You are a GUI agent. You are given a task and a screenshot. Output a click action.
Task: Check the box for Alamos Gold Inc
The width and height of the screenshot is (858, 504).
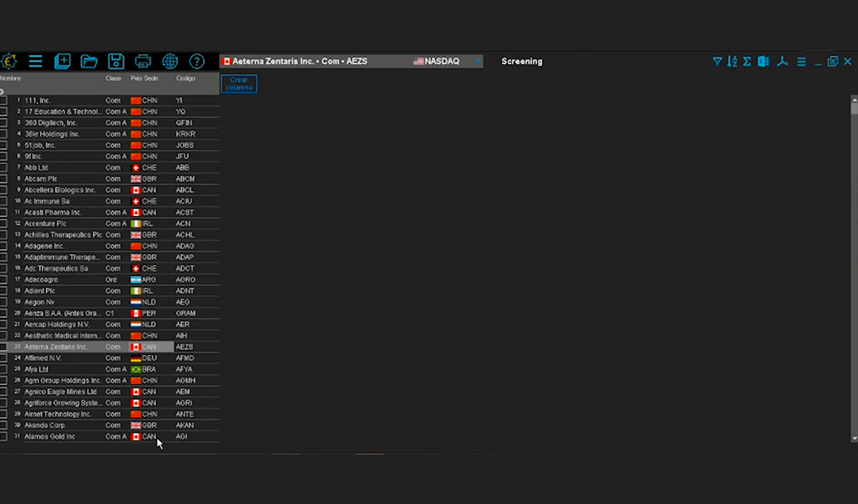pyautogui.click(x=3, y=437)
